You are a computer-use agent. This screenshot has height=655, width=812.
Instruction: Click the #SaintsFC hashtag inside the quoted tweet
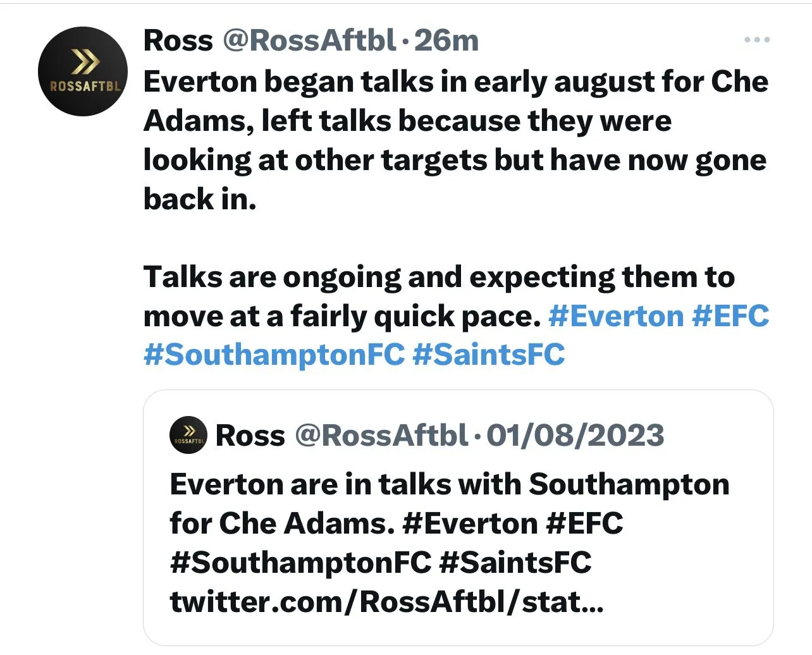pos(515,562)
